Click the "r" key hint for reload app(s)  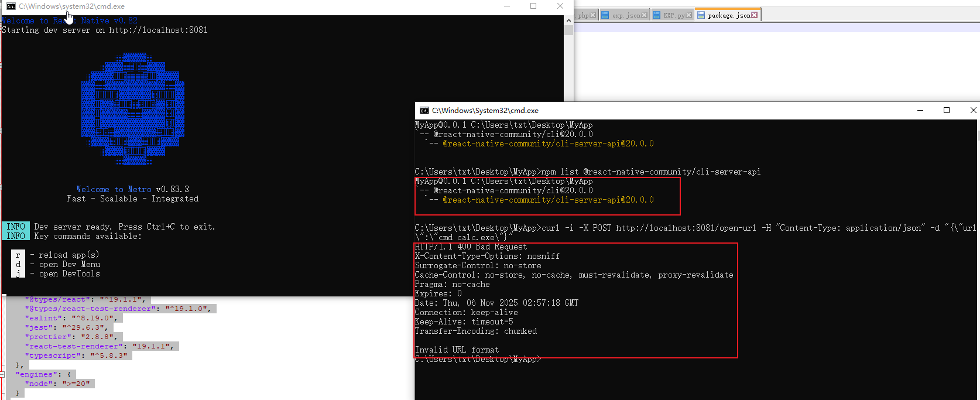(x=18, y=255)
